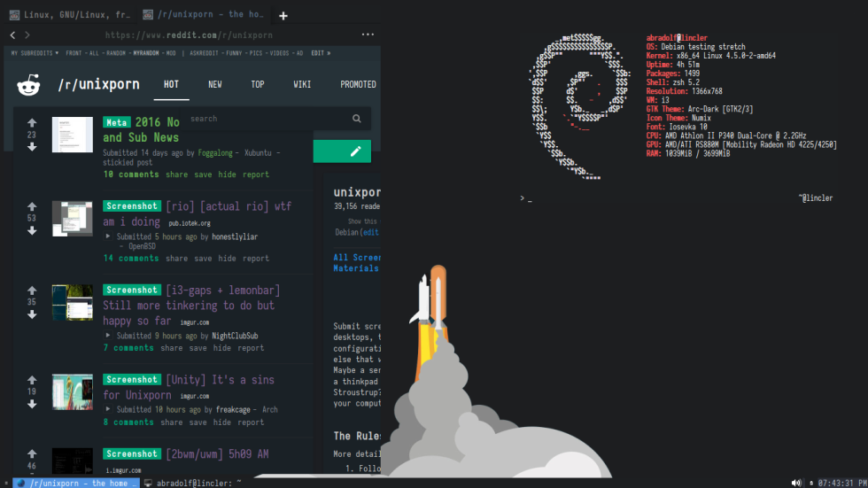Focus the abradolf@lincler terminal taskbar entry
The image size is (868, 488).
click(193, 483)
